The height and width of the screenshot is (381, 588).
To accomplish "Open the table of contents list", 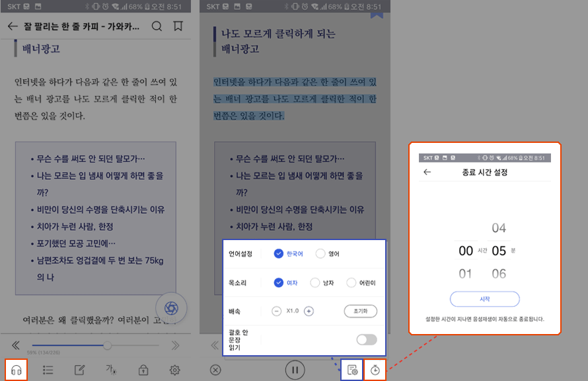I will pos(48,370).
